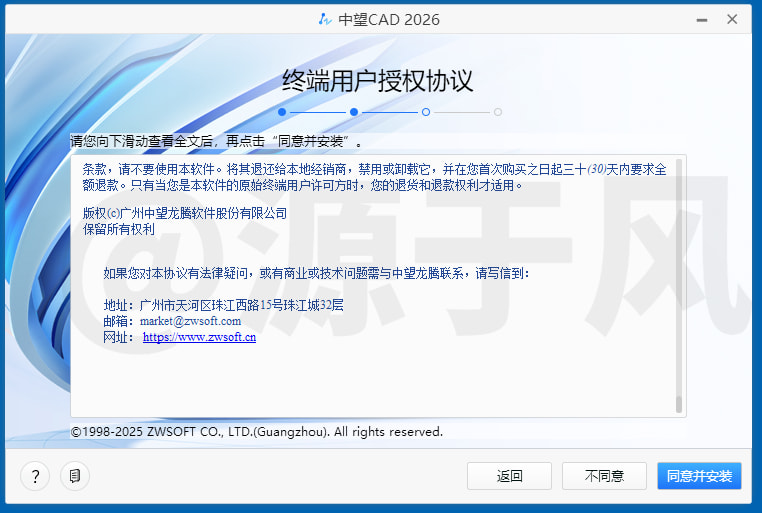Click the license agreement scrollbar thumb
Viewport: 762px width, 513px height.
[x=679, y=404]
